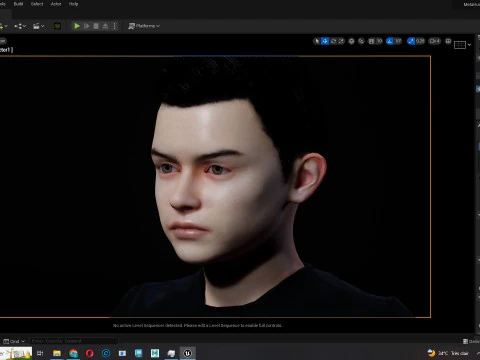Choose the Select objects mode icon

tap(317, 41)
